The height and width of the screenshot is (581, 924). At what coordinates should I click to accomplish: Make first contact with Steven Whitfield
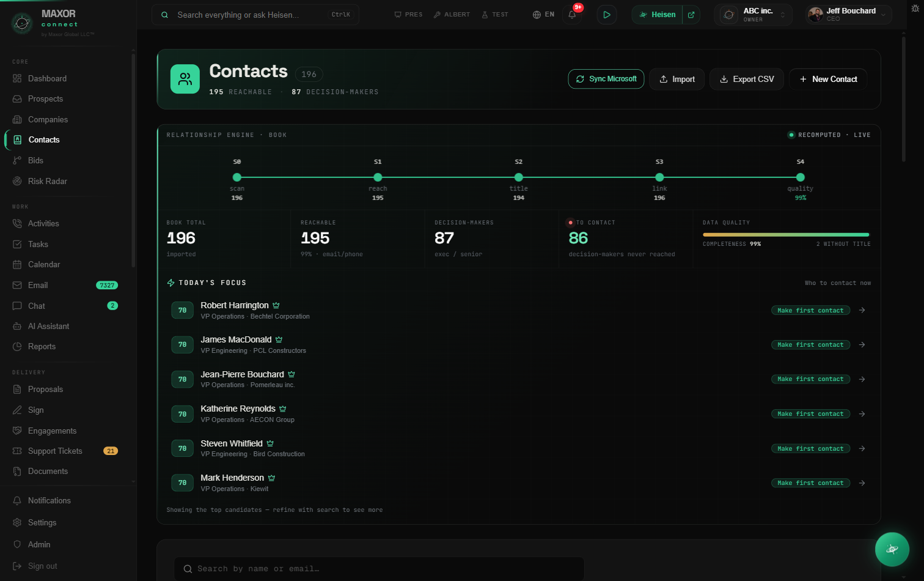[810, 449]
